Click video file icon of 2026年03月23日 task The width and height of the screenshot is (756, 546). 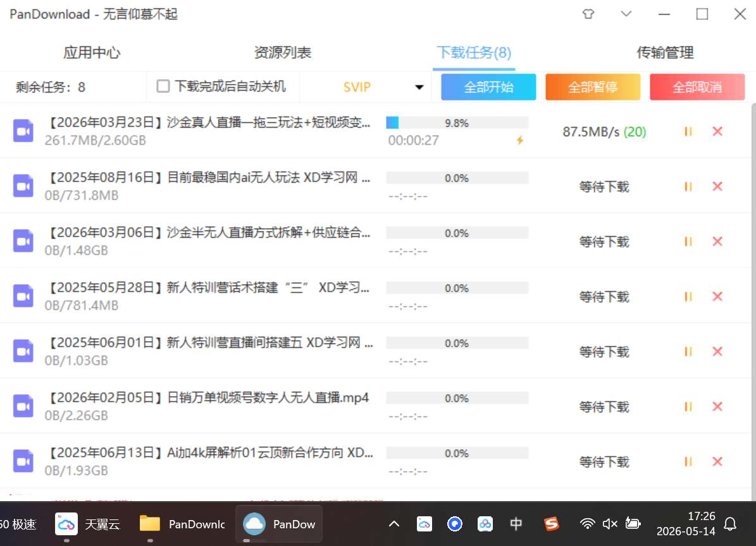click(23, 131)
